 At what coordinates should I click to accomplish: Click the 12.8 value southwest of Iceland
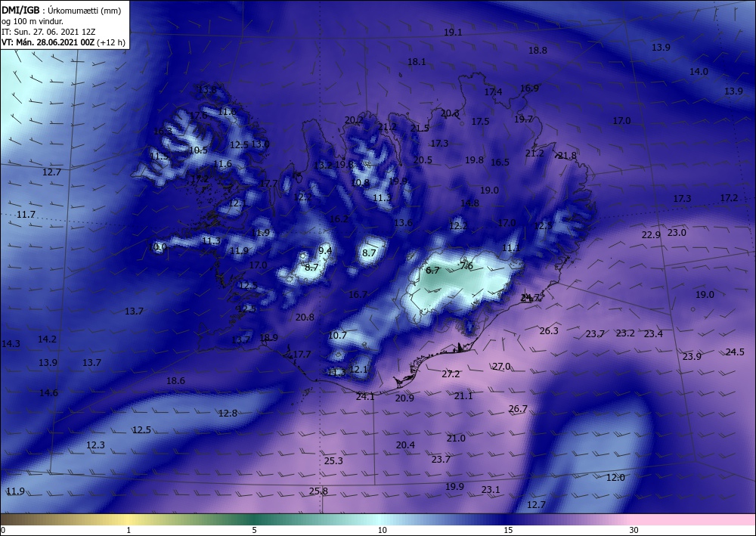coord(228,413)
